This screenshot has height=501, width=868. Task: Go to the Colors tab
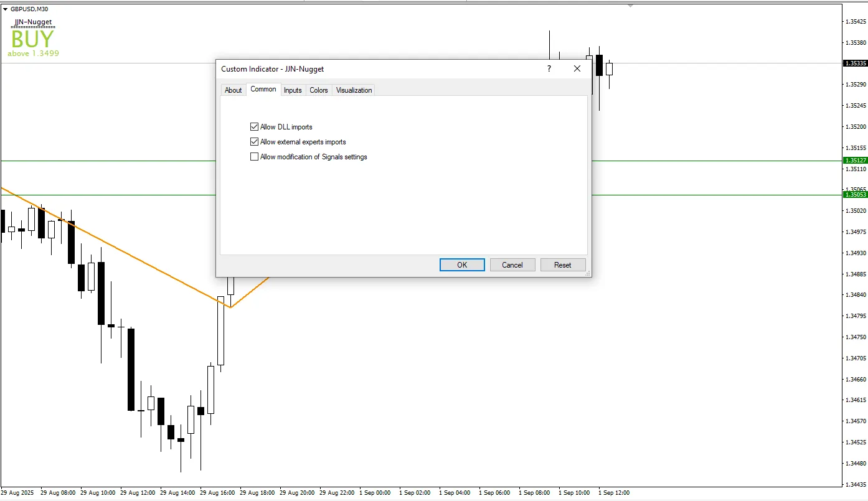pos(318,90)
